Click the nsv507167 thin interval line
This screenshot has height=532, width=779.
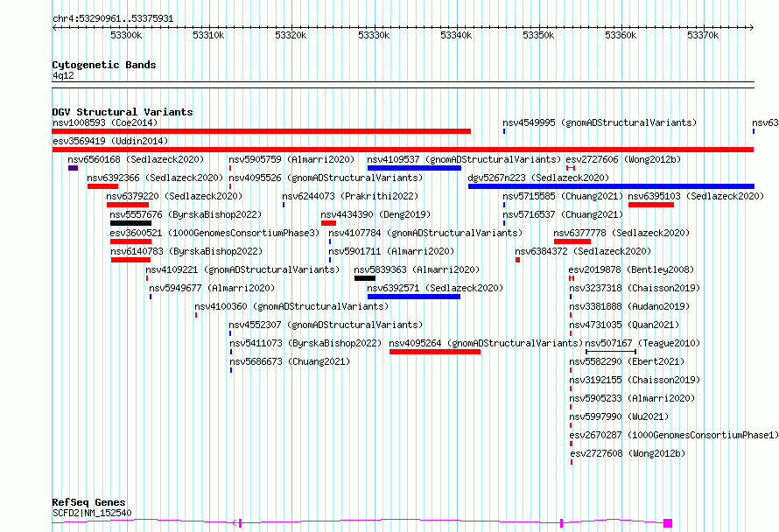[x=611, y=352]
